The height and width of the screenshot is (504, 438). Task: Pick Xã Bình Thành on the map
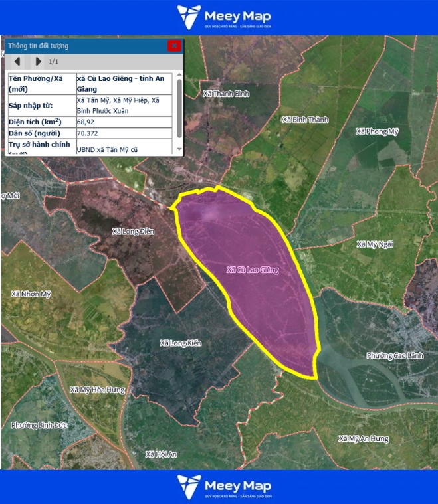[x=305, y=120]
